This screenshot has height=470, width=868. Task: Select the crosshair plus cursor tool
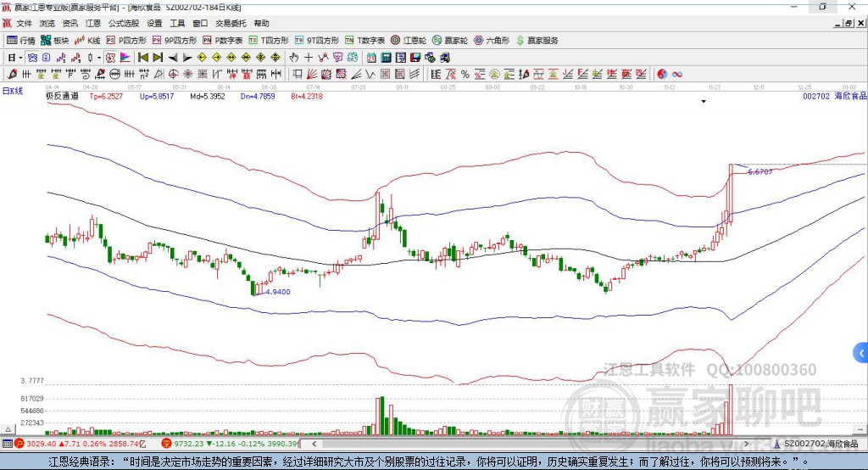(x=309, y=58)
